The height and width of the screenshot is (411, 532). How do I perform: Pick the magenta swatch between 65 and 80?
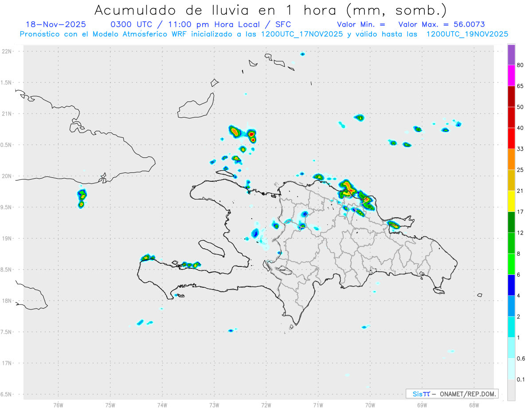[x=511, y=75]
